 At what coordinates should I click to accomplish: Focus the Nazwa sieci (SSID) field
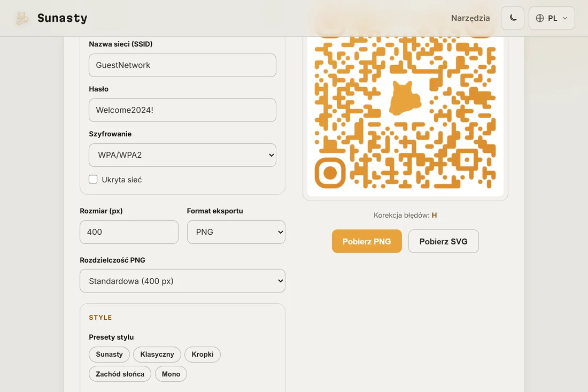[182, 65]
